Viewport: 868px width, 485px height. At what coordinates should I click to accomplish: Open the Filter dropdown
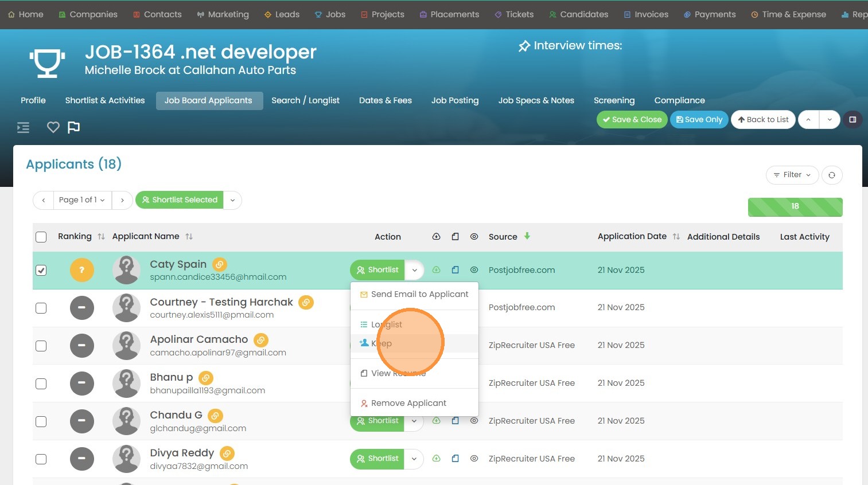coord(792,175)
